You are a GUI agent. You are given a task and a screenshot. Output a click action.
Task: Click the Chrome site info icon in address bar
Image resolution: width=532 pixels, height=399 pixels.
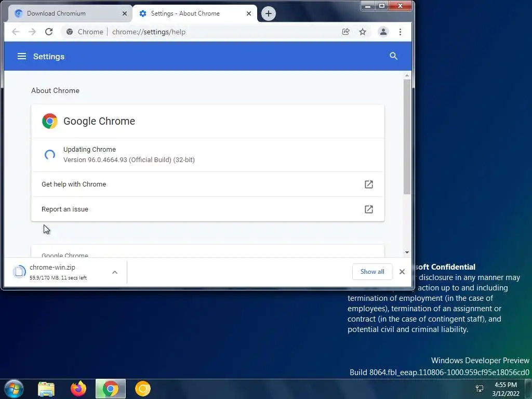point(70,32)
